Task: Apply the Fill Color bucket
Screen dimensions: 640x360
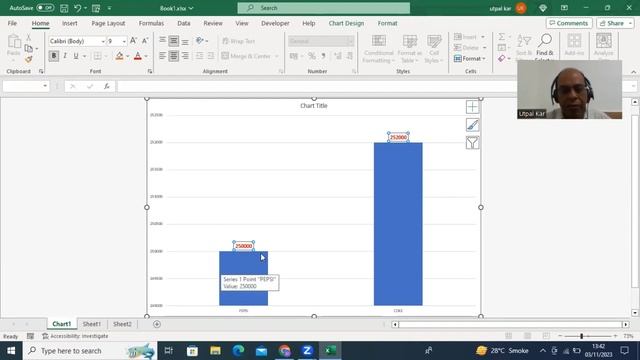Action: 119,56
